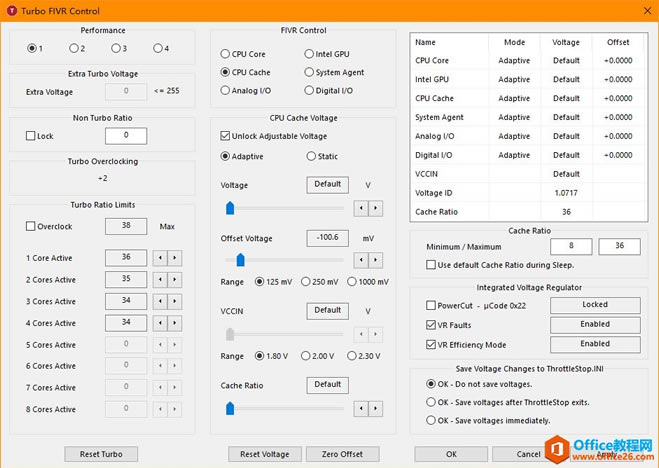The height and width of the screenshot is (468, 659).
Task: Click the Zero Offset button
Action: [343, 454]
